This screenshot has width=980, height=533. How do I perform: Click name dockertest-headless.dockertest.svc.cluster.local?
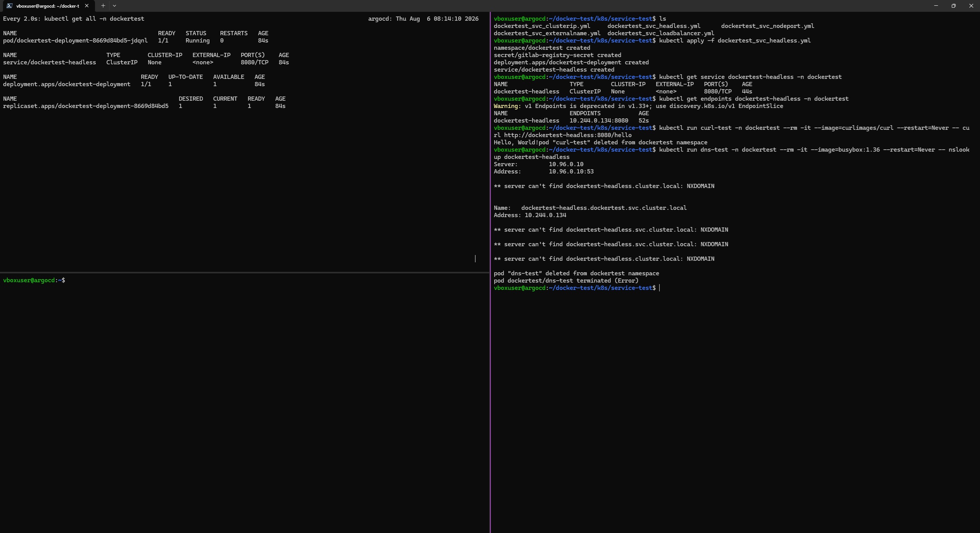pos(604,208)
